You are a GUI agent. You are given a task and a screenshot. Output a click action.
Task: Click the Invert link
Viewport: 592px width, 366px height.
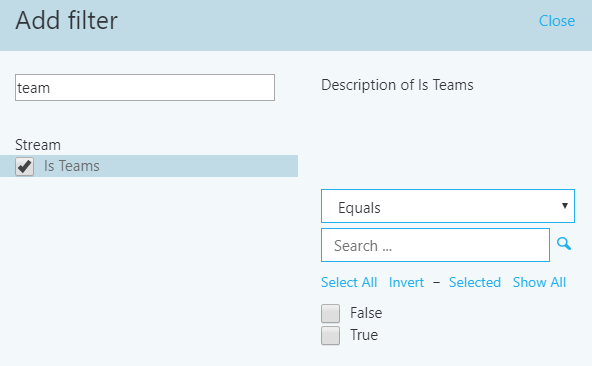(406, 283)
